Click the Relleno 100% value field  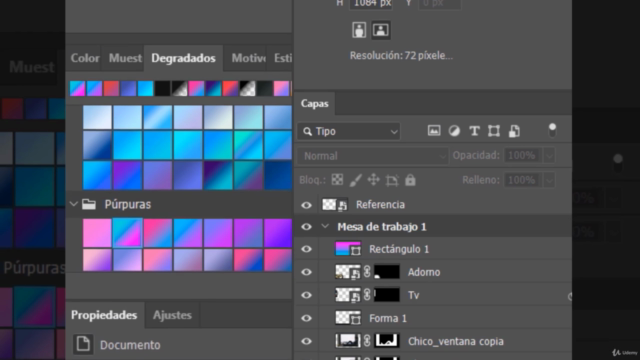pyautogui.click(x=523, y=180)
